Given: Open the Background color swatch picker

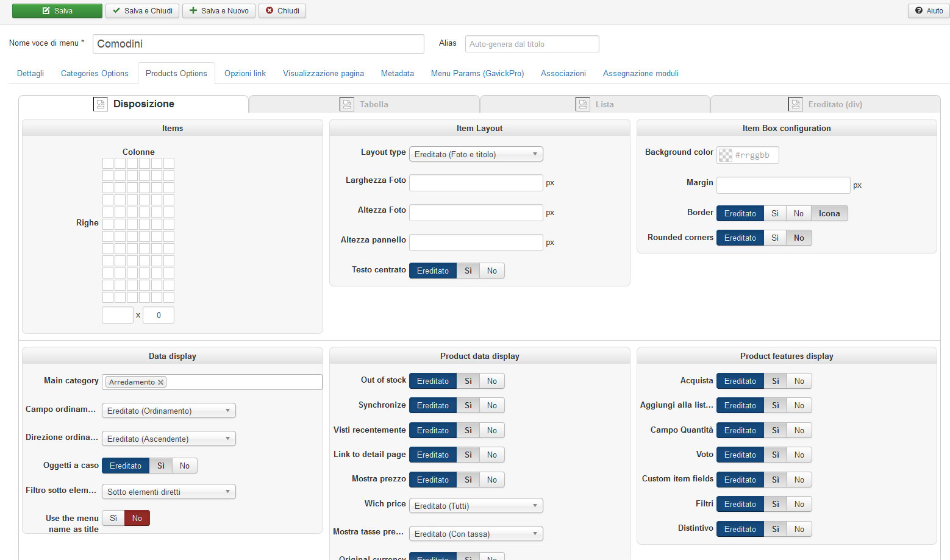Looking at the screenshot, I should 725,155.
